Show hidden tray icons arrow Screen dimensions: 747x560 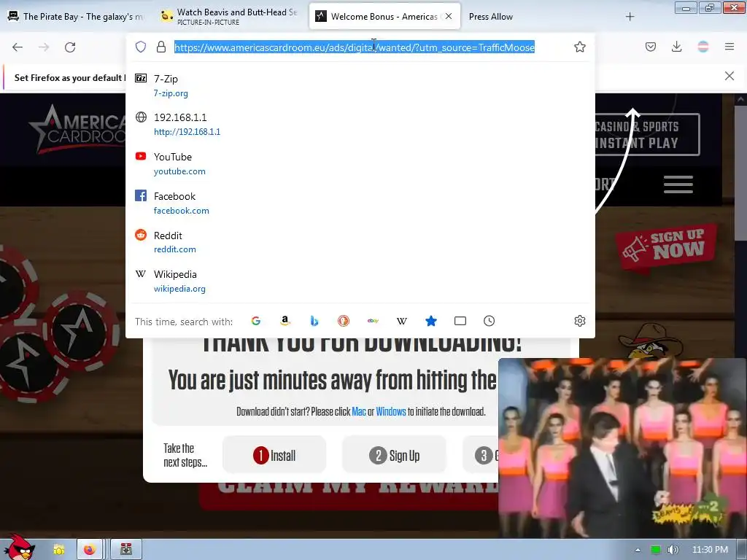(638, 550)
